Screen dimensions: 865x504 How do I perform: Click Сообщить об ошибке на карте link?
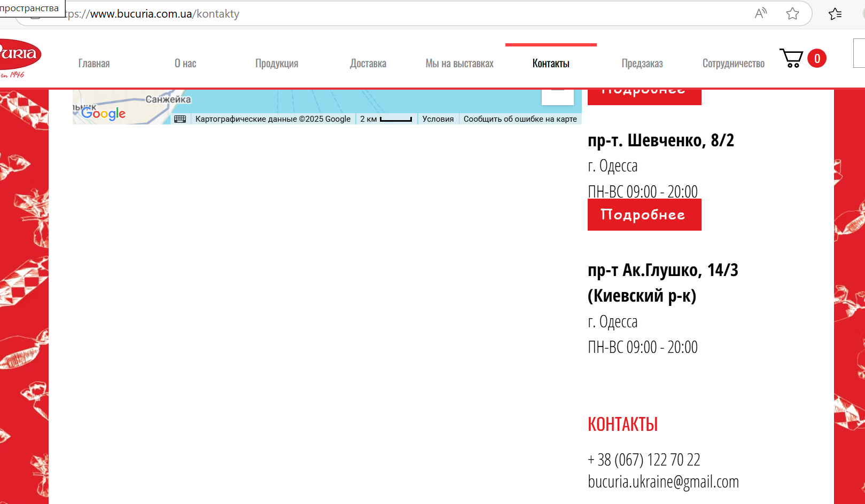coord(520,119)
